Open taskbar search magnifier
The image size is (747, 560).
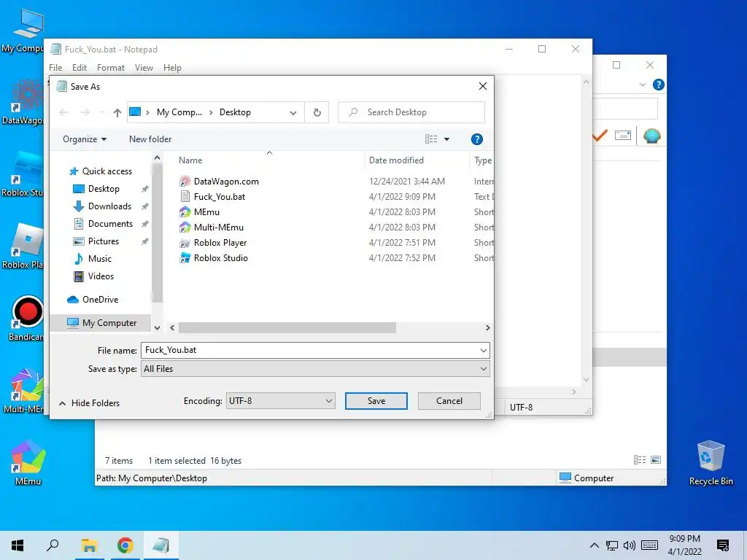coord(53,545)
